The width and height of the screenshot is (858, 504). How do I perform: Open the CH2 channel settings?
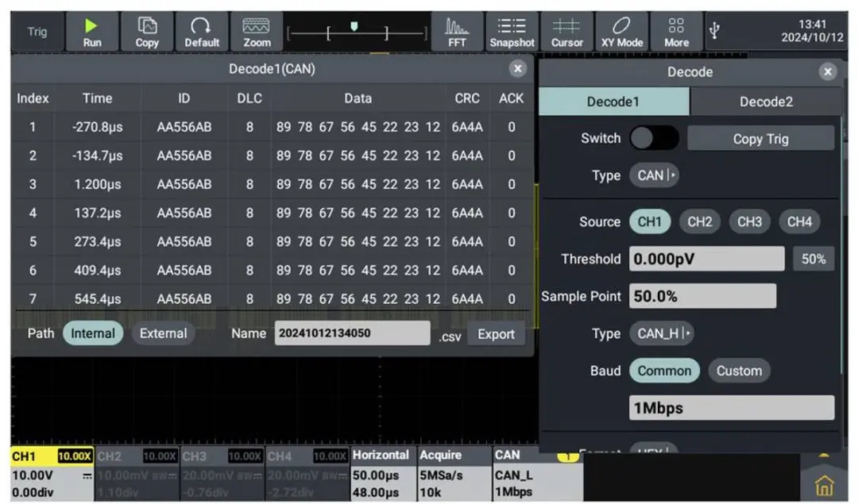pos(137,473)
